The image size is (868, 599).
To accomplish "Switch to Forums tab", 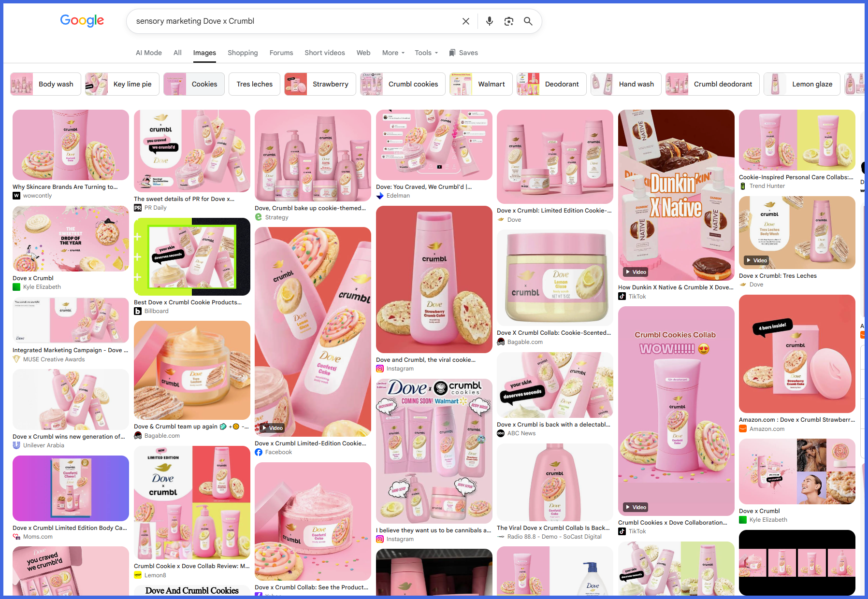I will point(281,53).
